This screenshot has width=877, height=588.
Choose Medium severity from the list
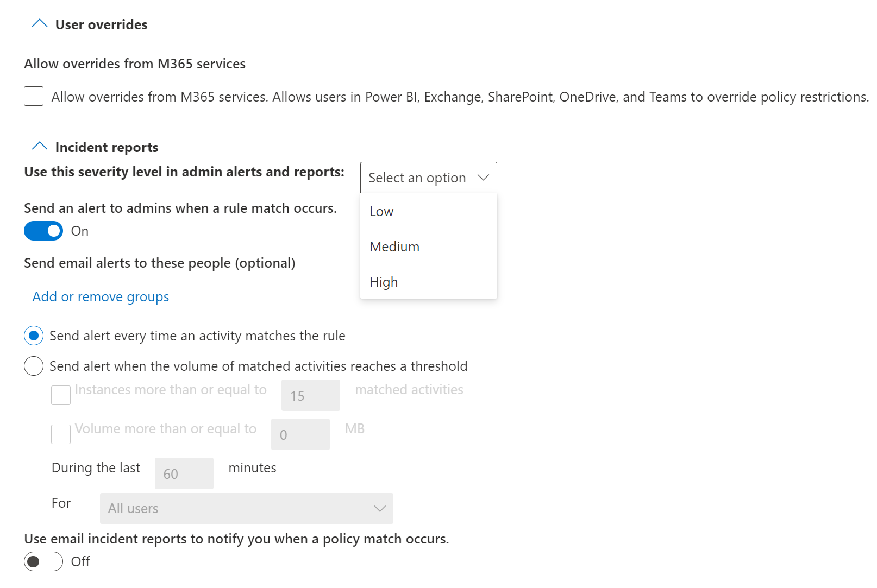[394, 247]
